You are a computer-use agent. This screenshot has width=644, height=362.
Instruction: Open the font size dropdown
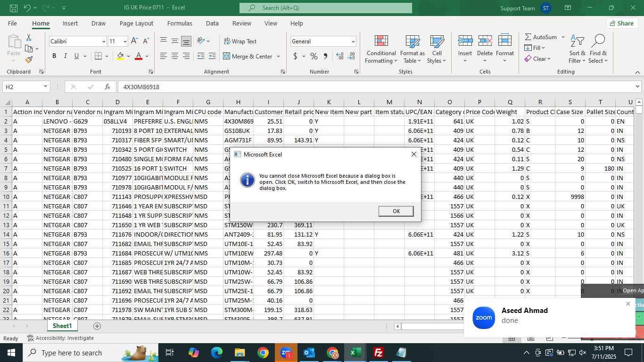coord(125,41)
